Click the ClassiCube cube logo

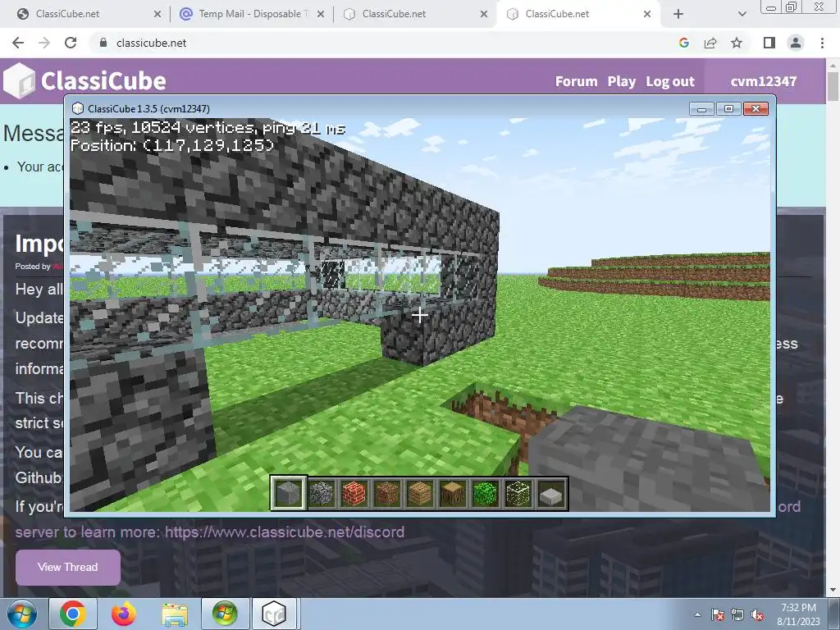[x=19, y=81]
